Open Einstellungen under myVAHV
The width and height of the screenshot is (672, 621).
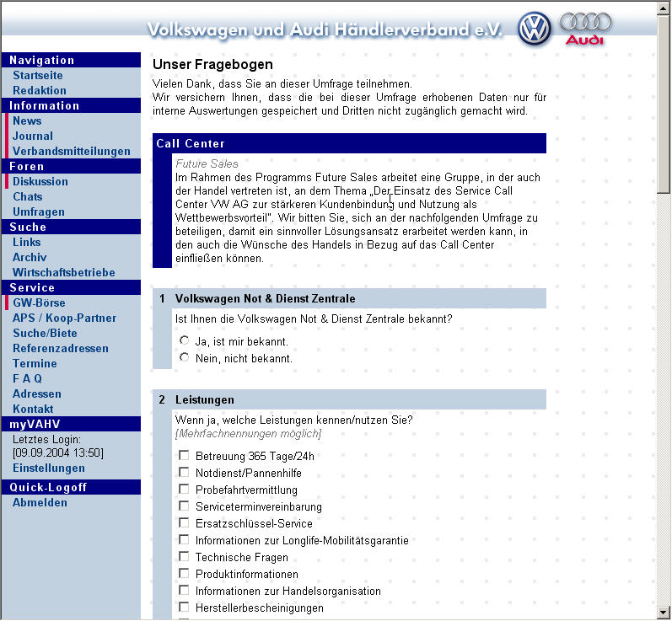click(x=49, y=468)
